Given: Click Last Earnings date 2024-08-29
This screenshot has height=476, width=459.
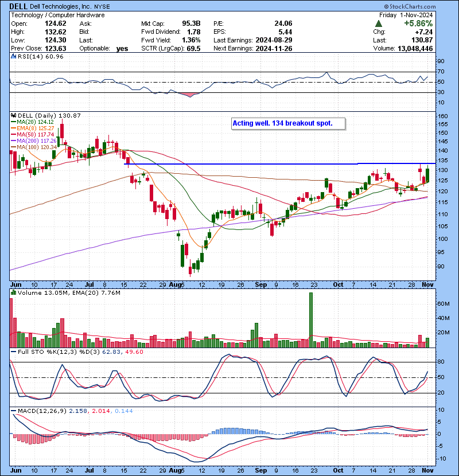Looking at the screenshot, I should click(274, 40).
